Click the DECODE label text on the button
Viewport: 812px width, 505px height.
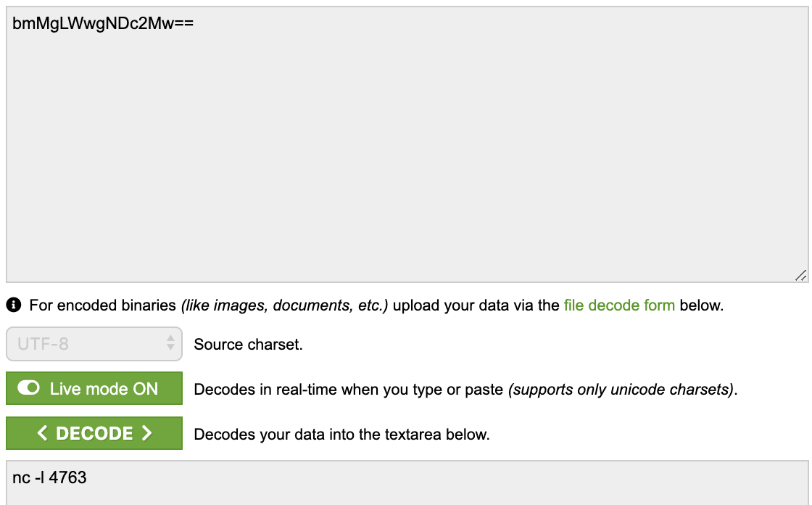pos(94,433)
